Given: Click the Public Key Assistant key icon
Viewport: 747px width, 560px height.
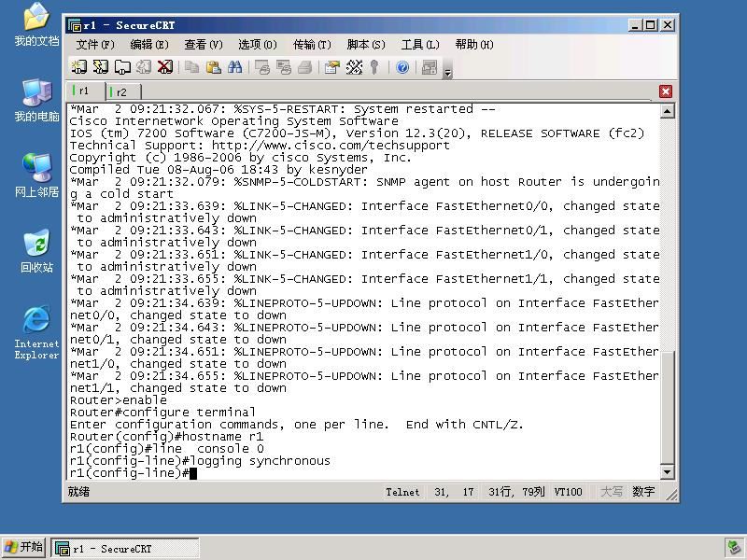Looking at the screenshot, I should click(374, 67).
